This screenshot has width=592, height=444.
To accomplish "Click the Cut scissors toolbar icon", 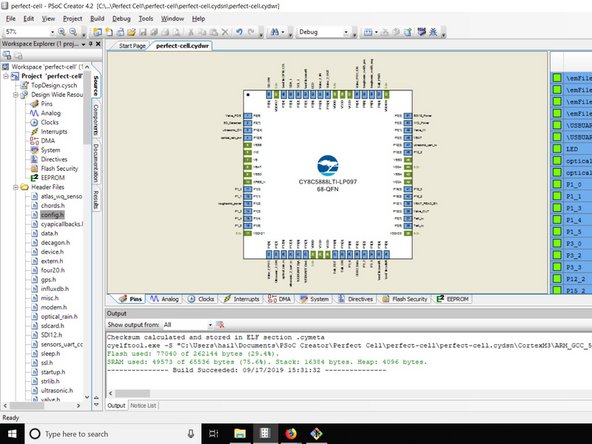I will pyautogui.click(x=191, y=32).
